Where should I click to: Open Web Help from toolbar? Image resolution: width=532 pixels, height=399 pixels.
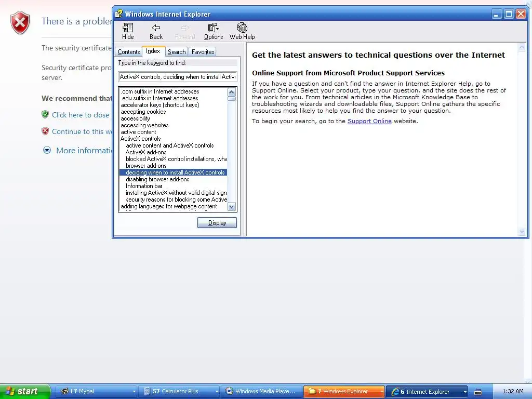pos(242,31)
